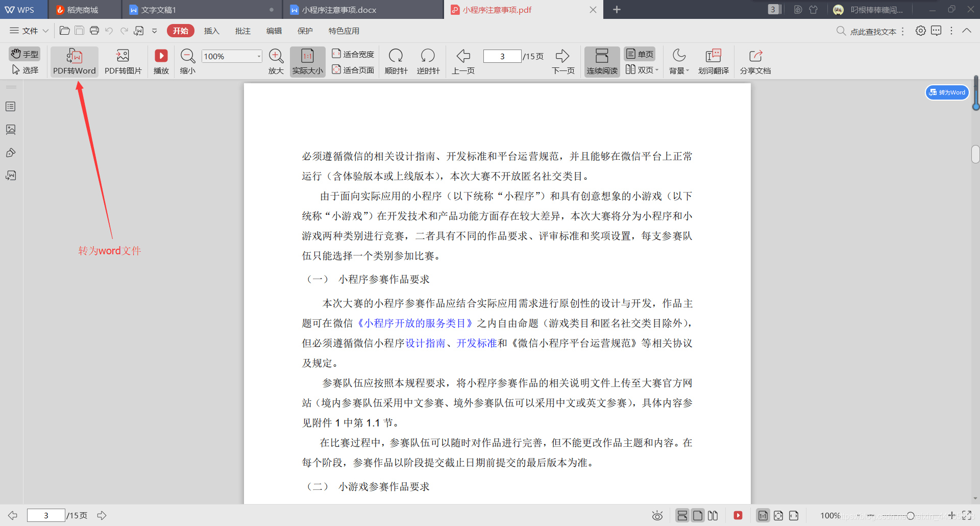This screenshot has height=526, width=980.
Task: Click the convert-to-Word icon in the quick toolbar
Action: pos(139,31)
